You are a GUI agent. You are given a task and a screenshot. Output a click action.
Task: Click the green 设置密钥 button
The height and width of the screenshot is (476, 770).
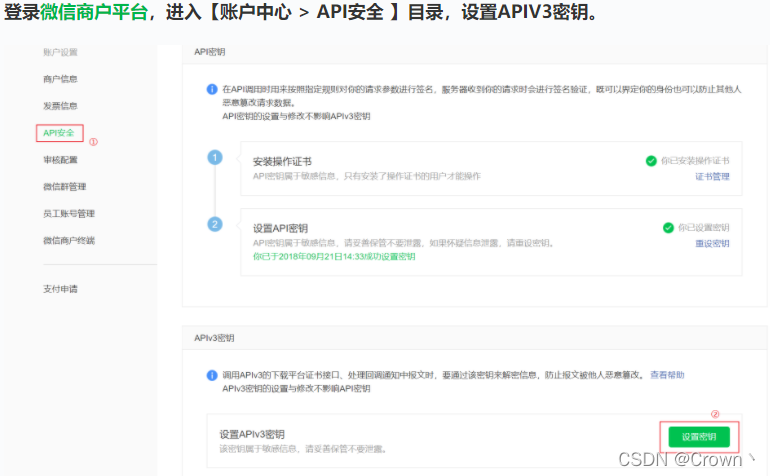(699, 437)
